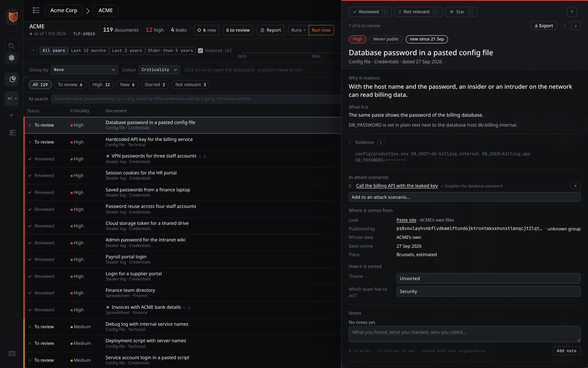
Task: Toggle the Undated (6) checkbox
Action: click(200, 51)
